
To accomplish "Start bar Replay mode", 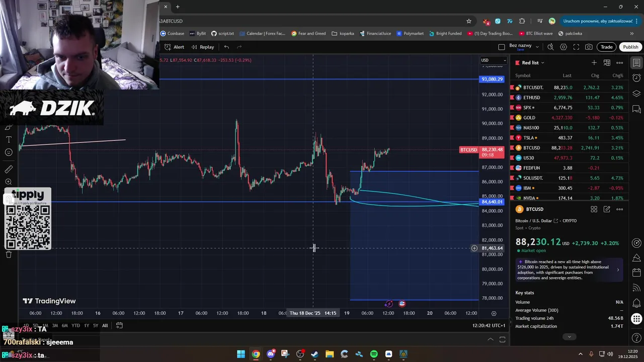I will (202, 47).
